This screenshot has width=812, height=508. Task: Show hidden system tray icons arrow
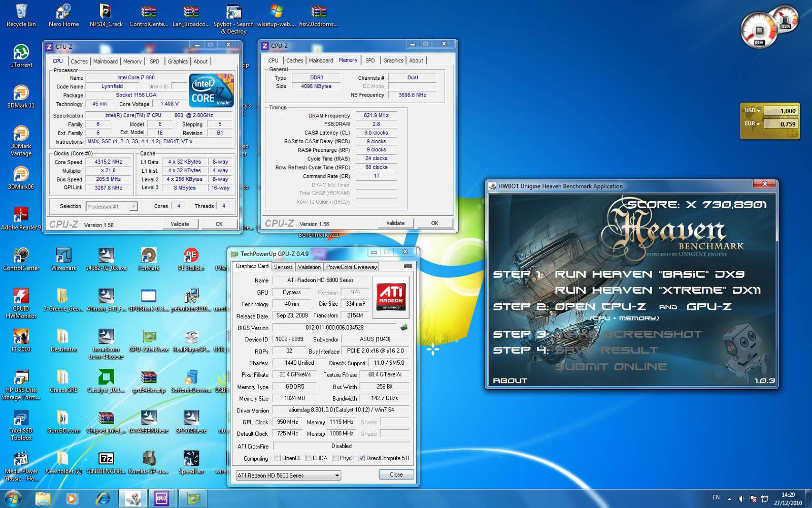coord(729,498)
